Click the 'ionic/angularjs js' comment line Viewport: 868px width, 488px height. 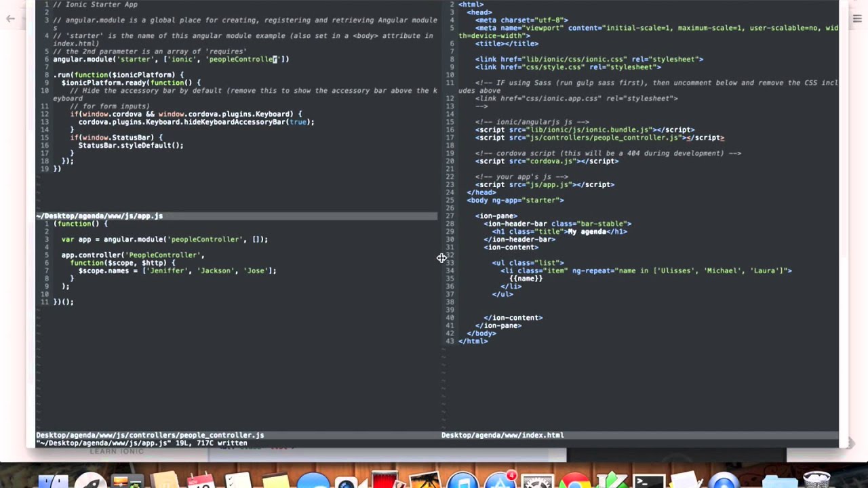click(532, 122)
